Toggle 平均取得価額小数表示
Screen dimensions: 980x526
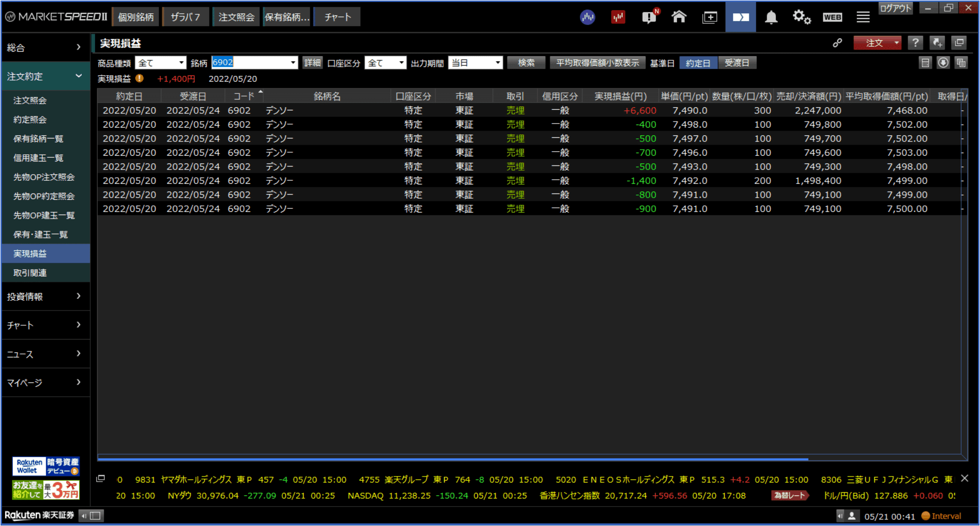[x=598, y=63]
